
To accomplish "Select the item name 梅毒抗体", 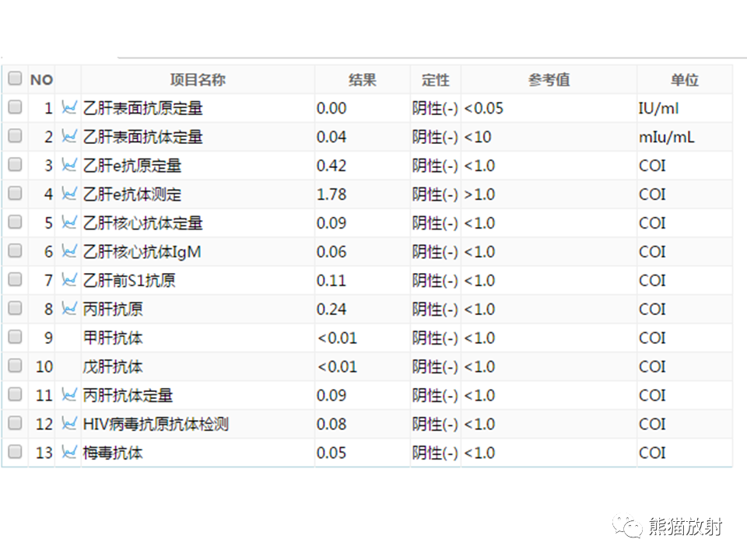I will (x=113, y=453).
